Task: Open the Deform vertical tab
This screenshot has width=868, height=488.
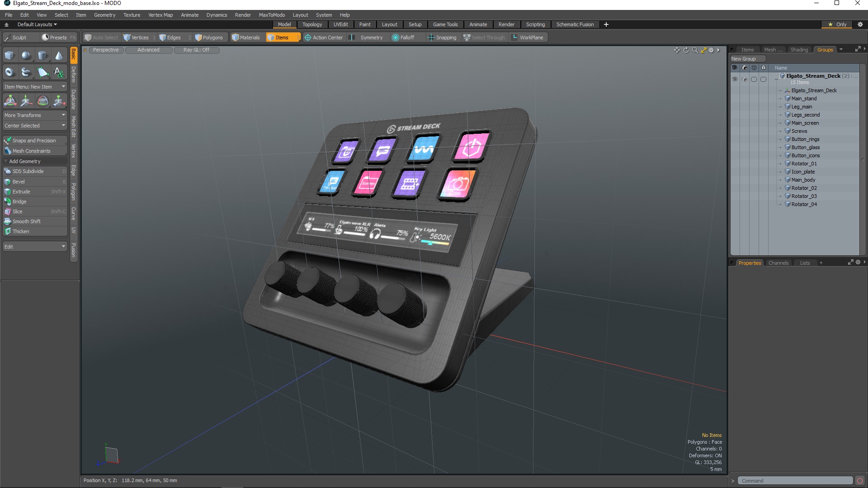Action: click(74, 74)
